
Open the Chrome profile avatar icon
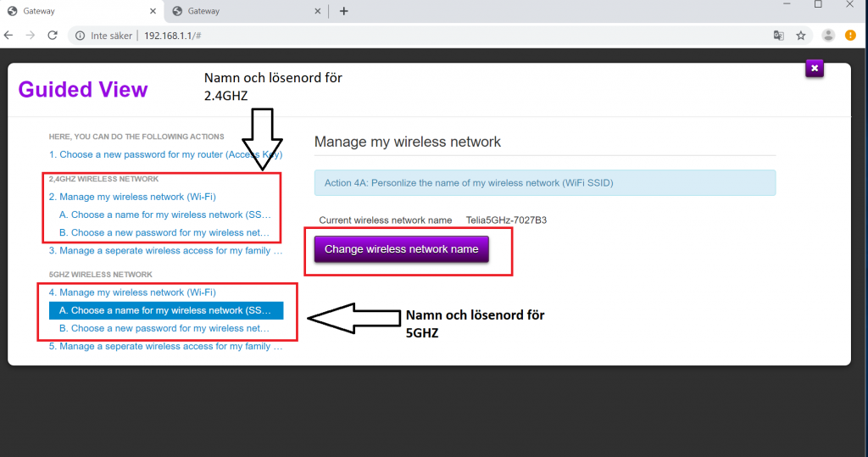coord(828,36)
